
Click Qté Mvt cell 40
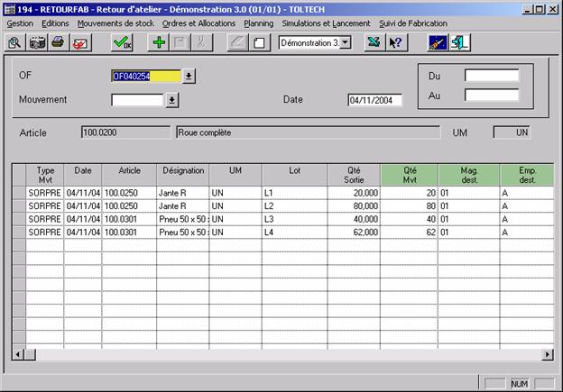(x=410, y=219)
